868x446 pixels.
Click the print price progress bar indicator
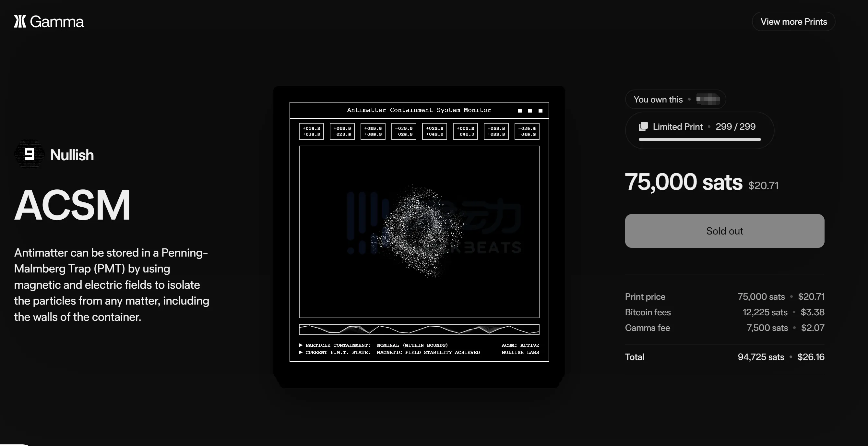(699, 139)
